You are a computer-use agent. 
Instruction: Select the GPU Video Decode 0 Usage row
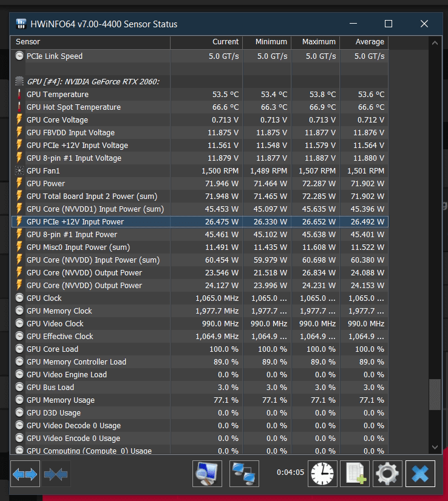coord(200,426)
